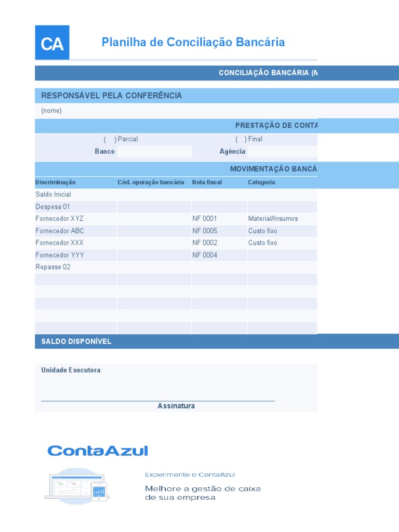
Task: Click the laptop dashboard illustration
Action: (77, 486)
